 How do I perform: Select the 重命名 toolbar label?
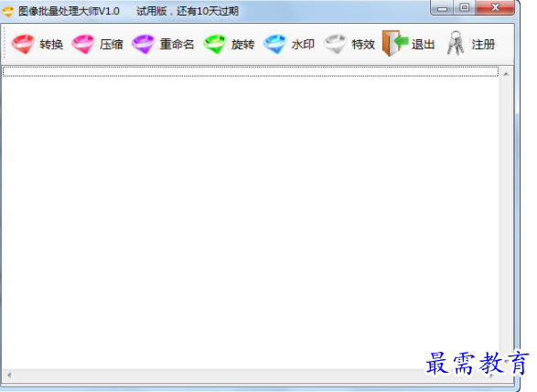[x=177, y=45]
